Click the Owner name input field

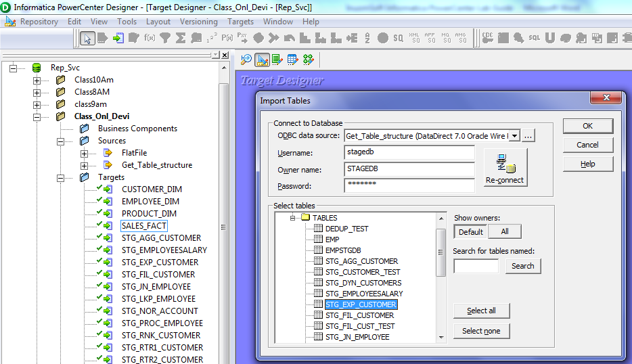coord(409,169)
